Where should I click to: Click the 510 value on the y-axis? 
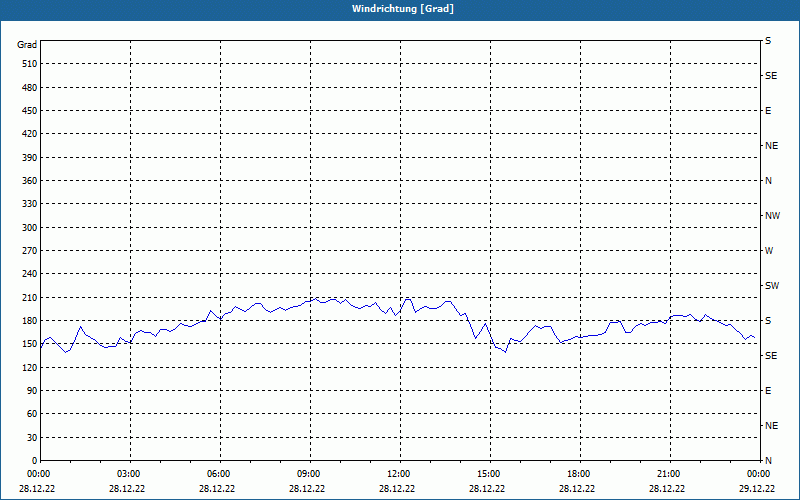click(30, 64)
